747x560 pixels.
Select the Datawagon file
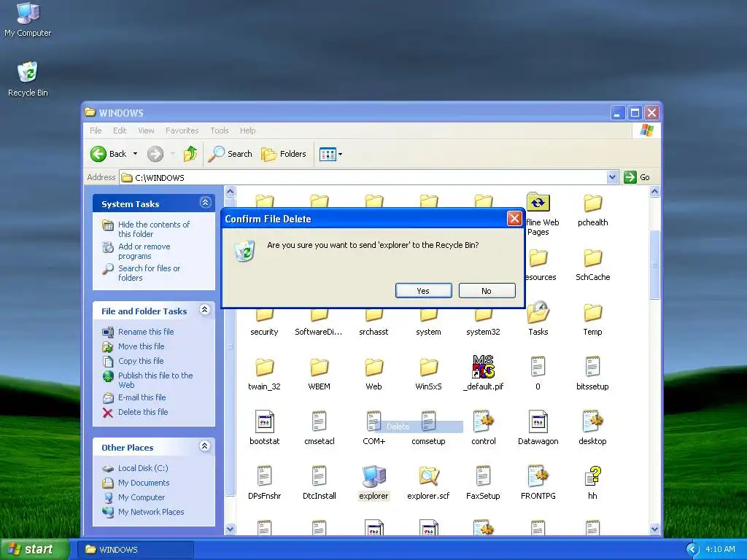coord(538,427)
